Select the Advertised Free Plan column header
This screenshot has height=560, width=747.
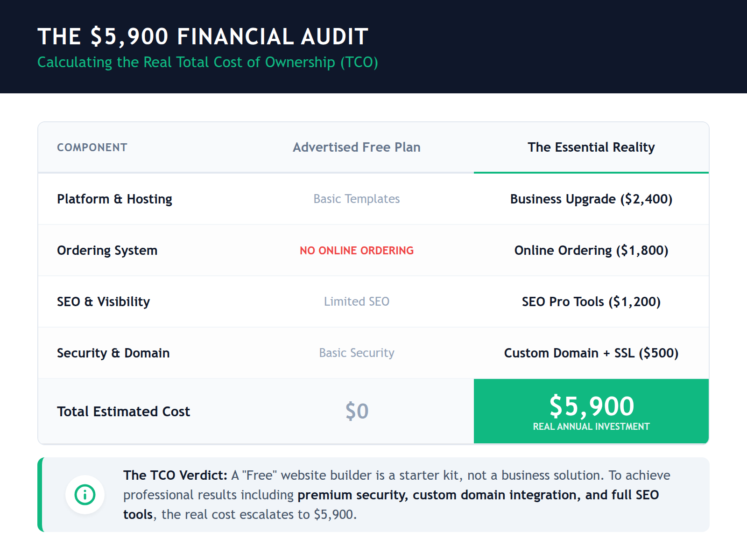tap(357, 147)
